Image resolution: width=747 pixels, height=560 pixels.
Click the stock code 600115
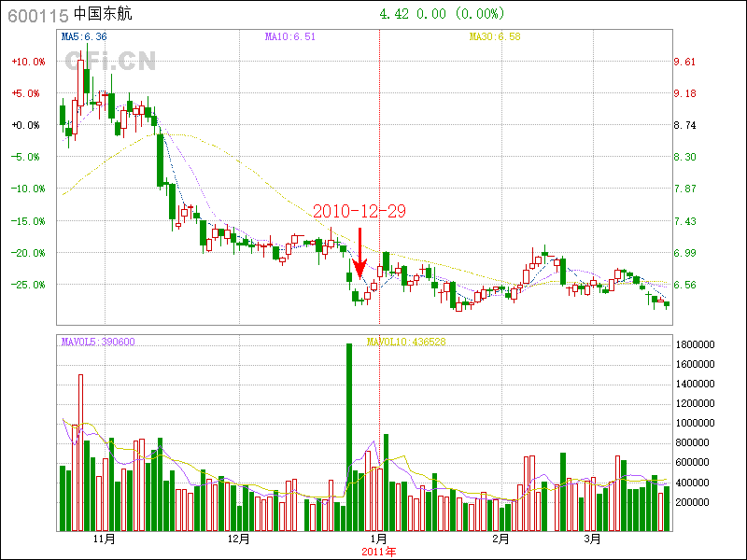tap(36, 14)
